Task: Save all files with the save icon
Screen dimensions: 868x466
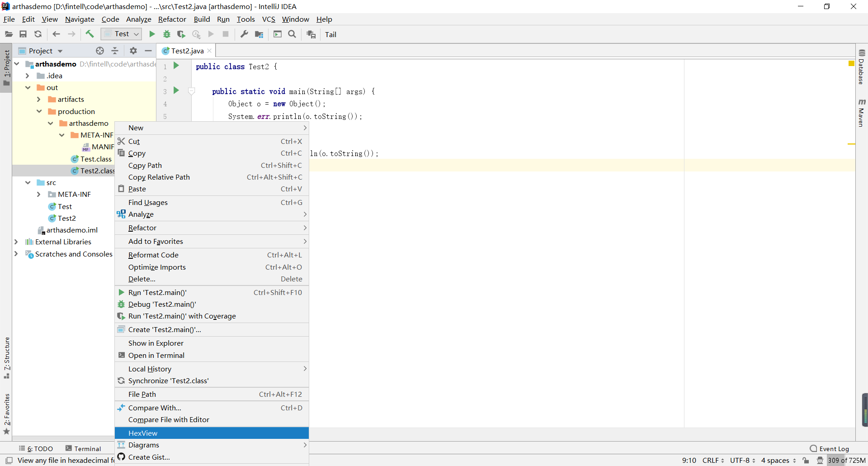Action: coord(23,34)
